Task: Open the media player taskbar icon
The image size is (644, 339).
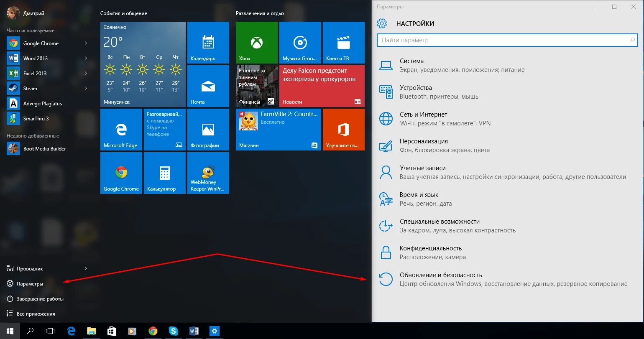Action: (x=133, y=331)
